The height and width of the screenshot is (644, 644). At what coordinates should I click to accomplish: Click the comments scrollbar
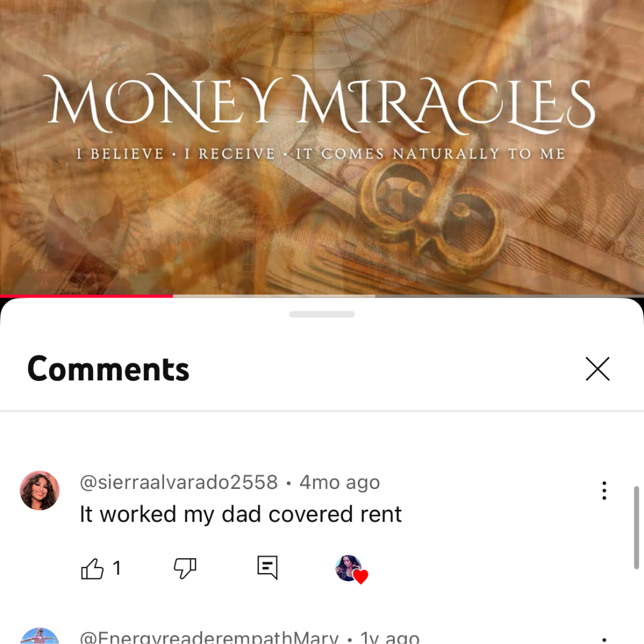636,527
